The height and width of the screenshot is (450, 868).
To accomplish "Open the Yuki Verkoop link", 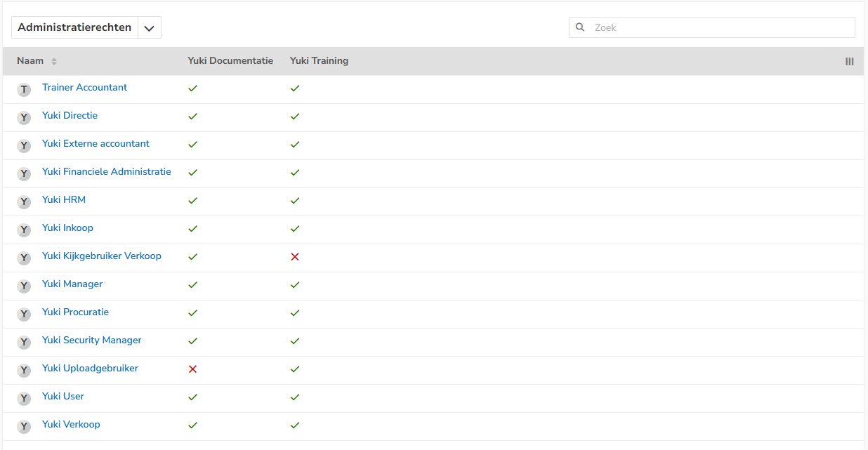I will point(71,425).
